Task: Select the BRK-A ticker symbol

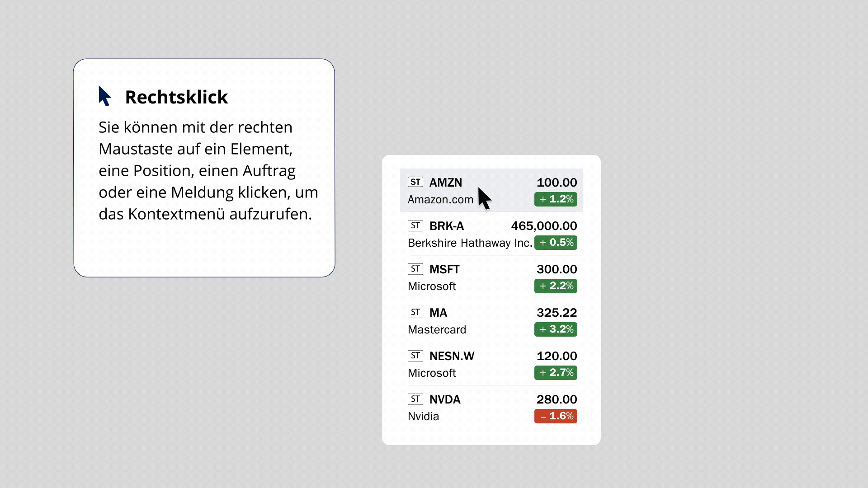Action: click(447, 226)
